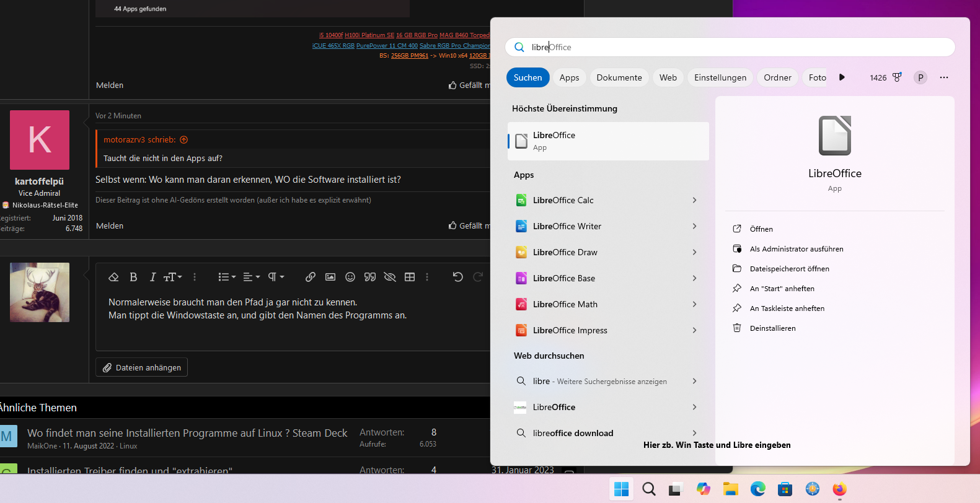The width and height of the screenshot is (980, 503).
Task: Insert a link via the chain icon
Action: [x=311, y=277]
